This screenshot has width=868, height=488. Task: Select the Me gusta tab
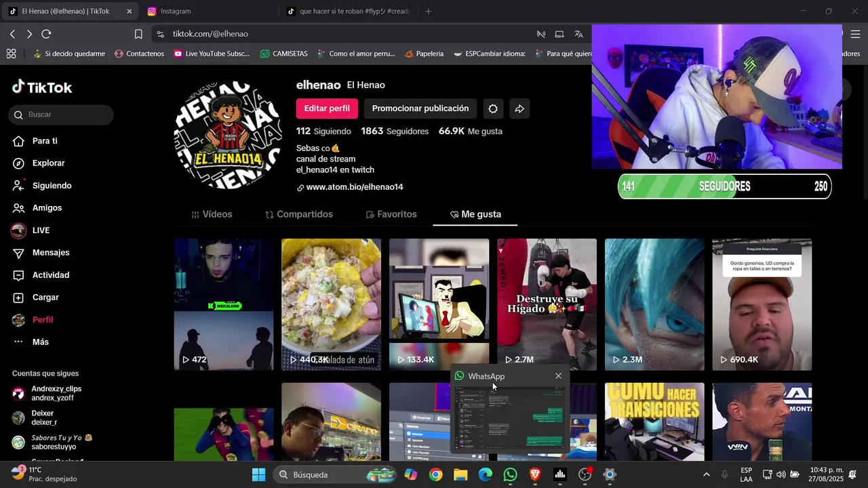pyautogui.click(x=475, y=214)
